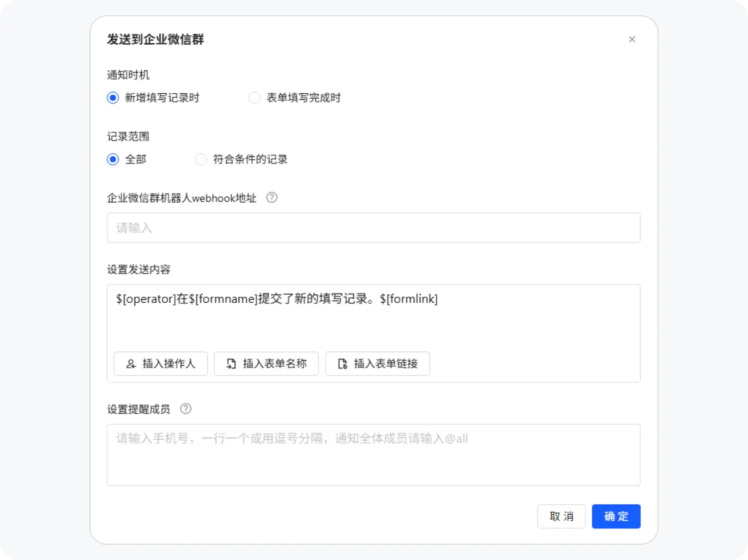Confirm with the 确定 button
Image resolution: width=748 pixels, height=560 pixels.
point(616,516)
